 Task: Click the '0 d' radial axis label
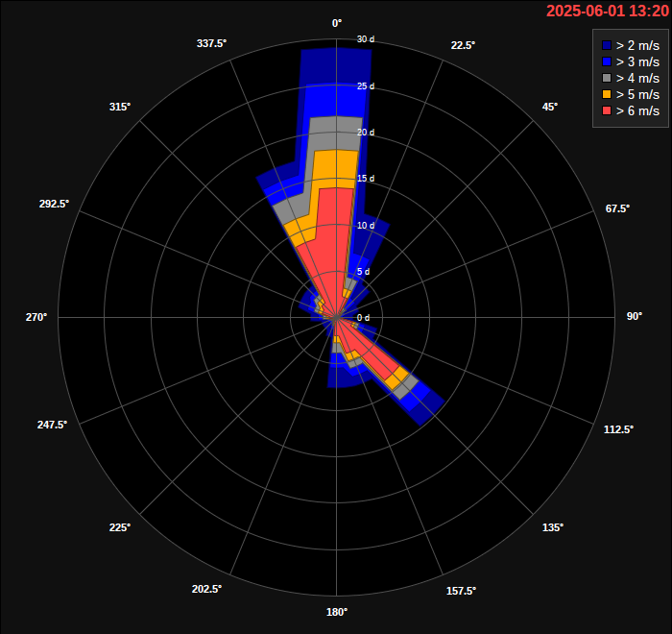point(364,318)
